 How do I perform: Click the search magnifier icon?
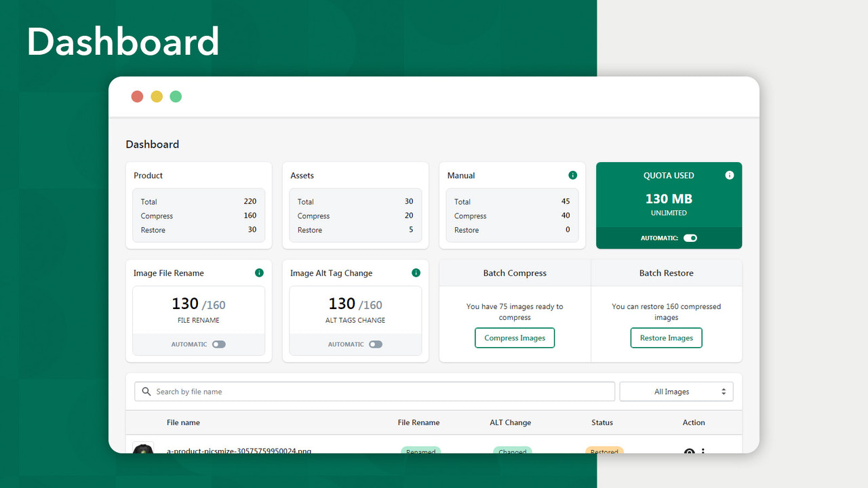(x=146, y=391)
